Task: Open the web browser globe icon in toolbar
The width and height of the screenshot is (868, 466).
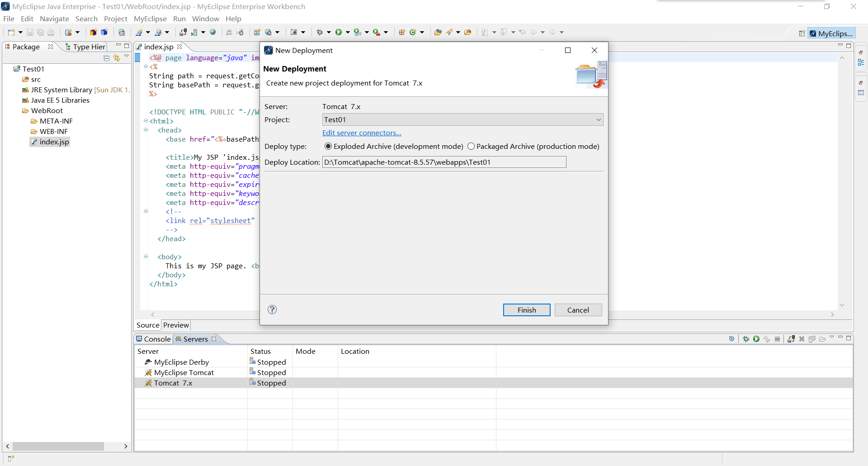Action: coord(213,32)
